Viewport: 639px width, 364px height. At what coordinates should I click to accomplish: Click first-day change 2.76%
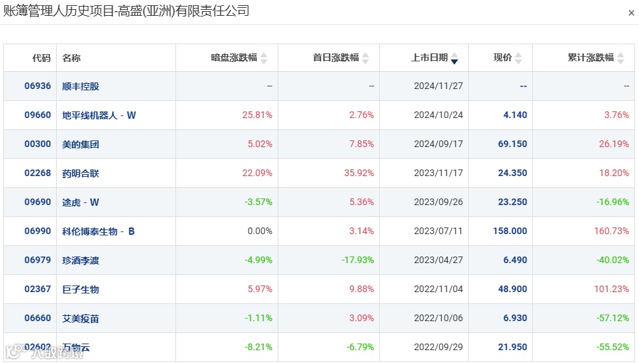pyautogui.click(x=361, y=115)
